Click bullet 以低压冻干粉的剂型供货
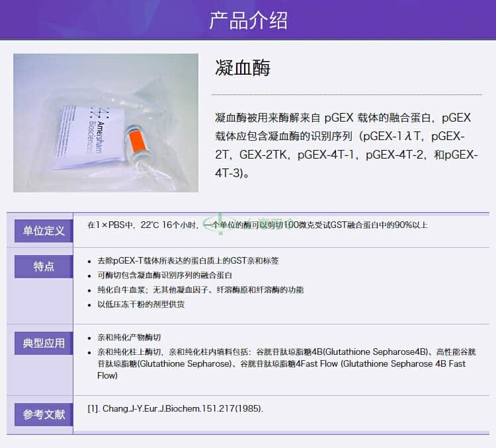The width and height of the screenshot is (496, 448). click(x=141, y=304)
